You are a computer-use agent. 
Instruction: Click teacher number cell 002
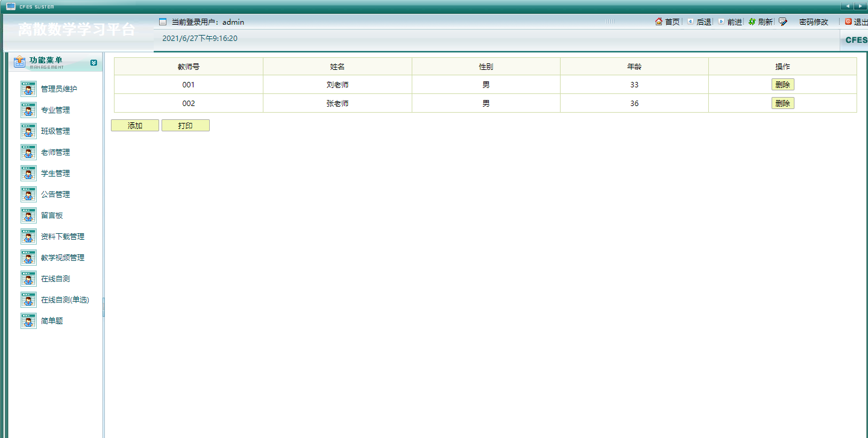tap(189, 104)
